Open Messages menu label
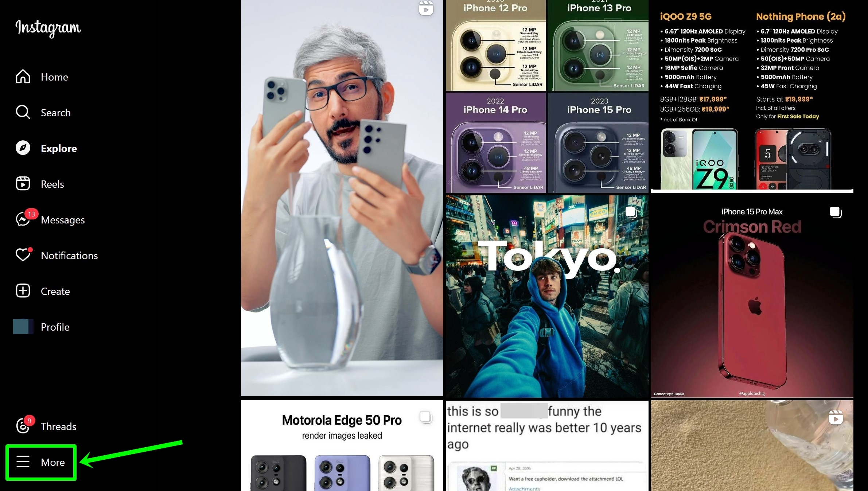Image resolution: width=868 pixels, height=491 pixels. tap(63, 220)
